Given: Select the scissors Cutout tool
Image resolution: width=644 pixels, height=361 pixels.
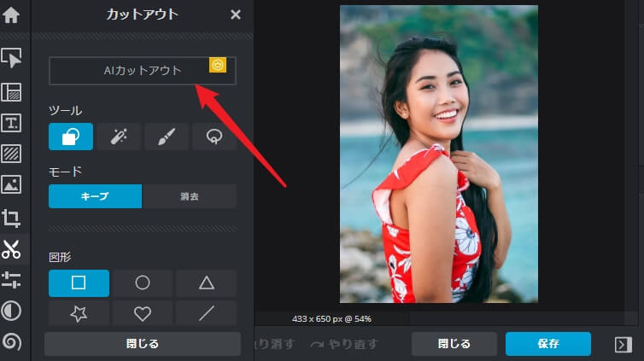Looking at the screenshot, I should 11,249.
